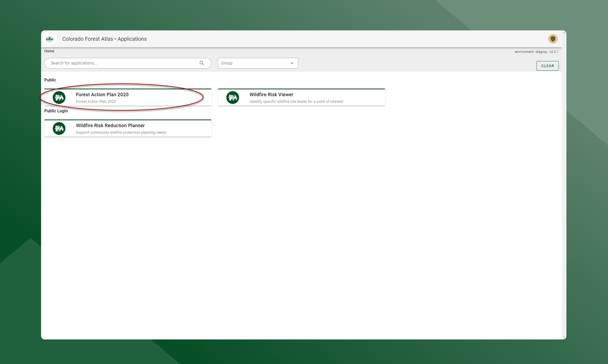
Task: Click the Forest Action Plan 2020 house-fire icon
Action: click(x=59, y=98)
